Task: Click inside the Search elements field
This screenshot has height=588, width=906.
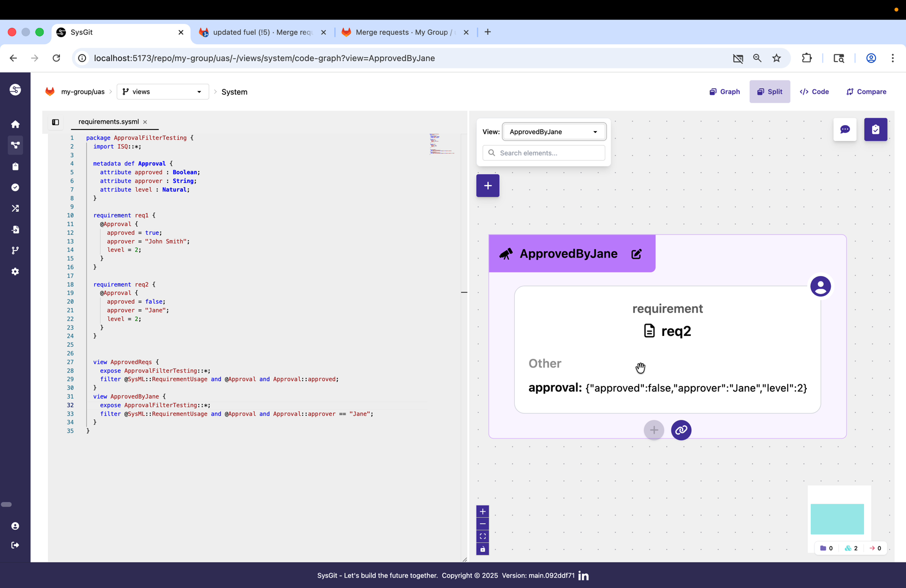Action: pos(543,153)
